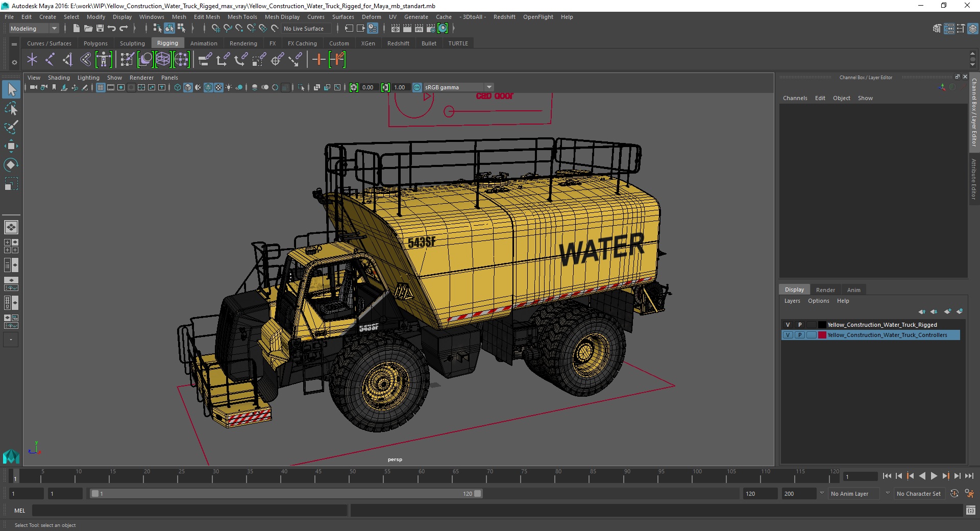Click the Create IK Handle shelf icon
980x531 pixels.
point(68,60)
